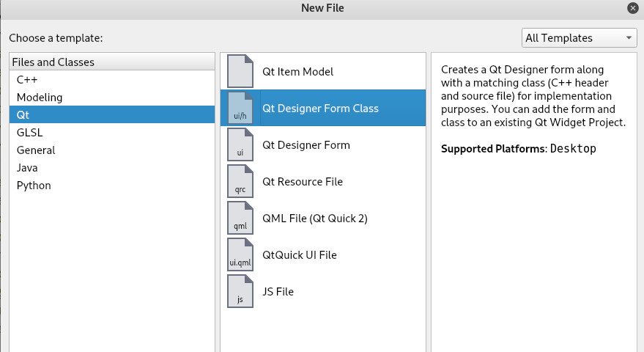Select the Modeling category

[x=112, y=97]
